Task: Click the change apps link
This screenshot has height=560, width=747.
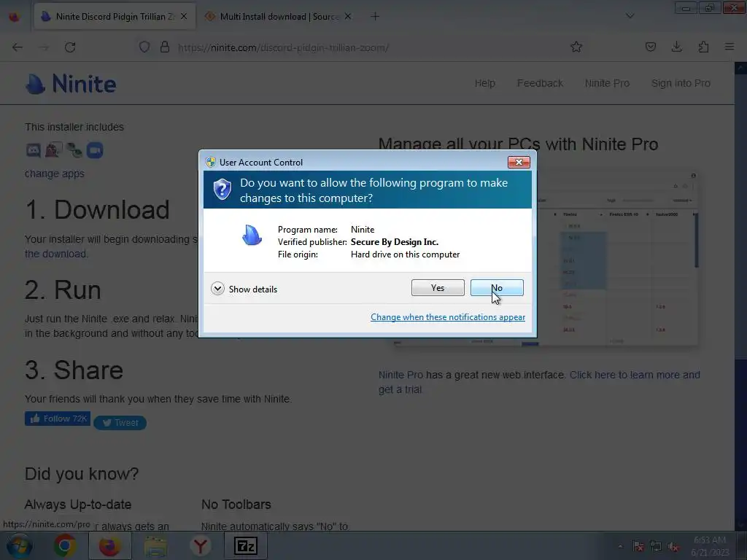Action: (x=54, y=174)
